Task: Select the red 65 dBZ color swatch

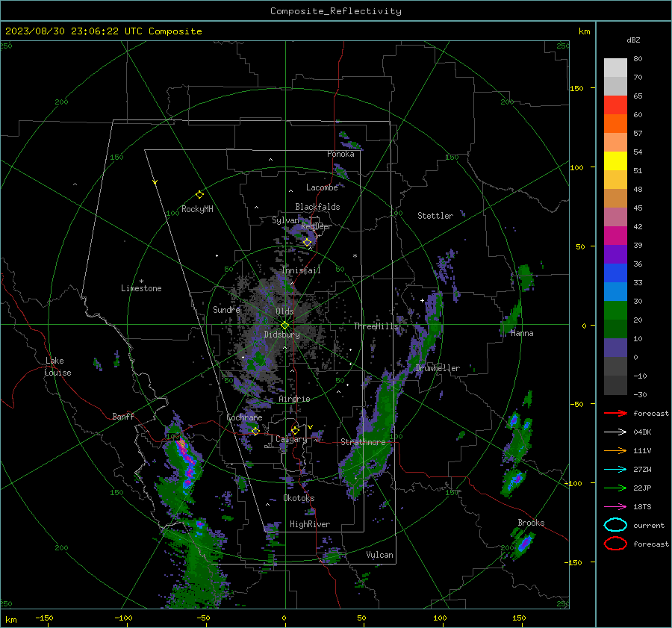Action: pyautogui.click(x=615, y=105)
